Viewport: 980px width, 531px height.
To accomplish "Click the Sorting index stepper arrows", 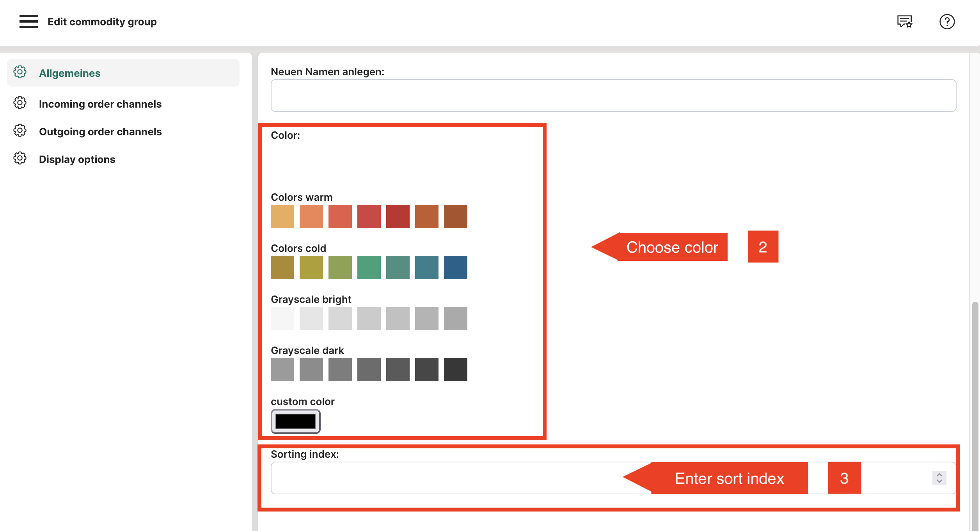I will pos(939,478).
